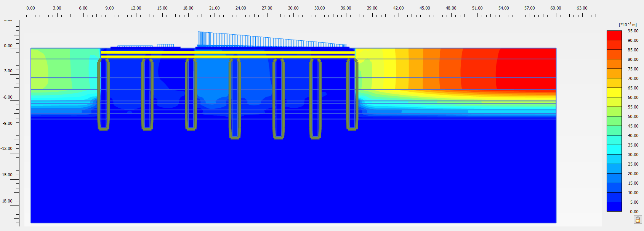Click the 63.00 label on top ruler
Screen dimensions: 644x231
coord(582,8)
